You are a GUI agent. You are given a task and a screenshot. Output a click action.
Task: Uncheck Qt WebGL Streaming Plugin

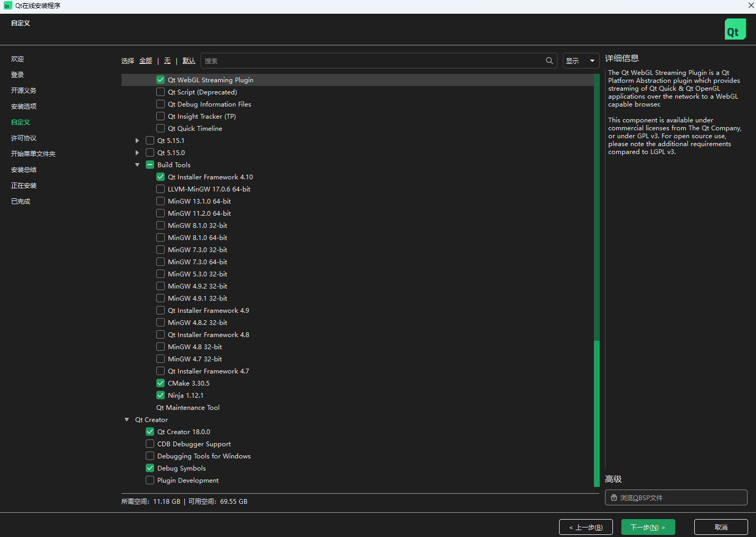tap(160, 80)
